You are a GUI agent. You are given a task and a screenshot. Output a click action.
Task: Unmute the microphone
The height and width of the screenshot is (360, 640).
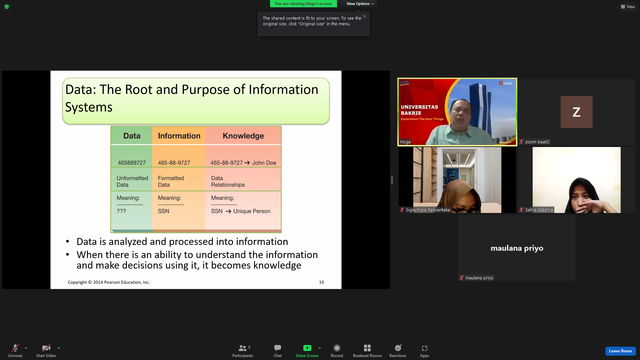pyautogui.click(x=15, y=350)
